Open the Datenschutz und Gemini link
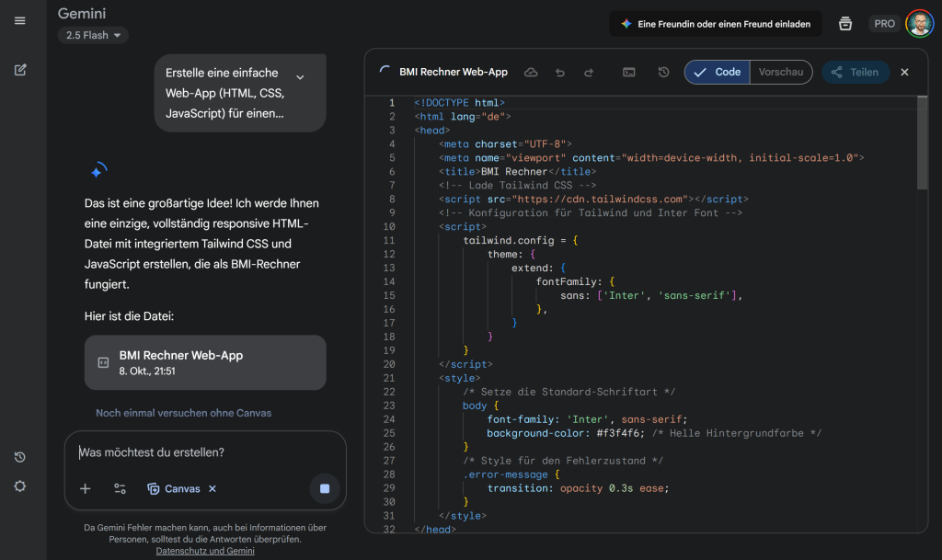This screenshot has width=942, height=560. click(x=205, y=551)
